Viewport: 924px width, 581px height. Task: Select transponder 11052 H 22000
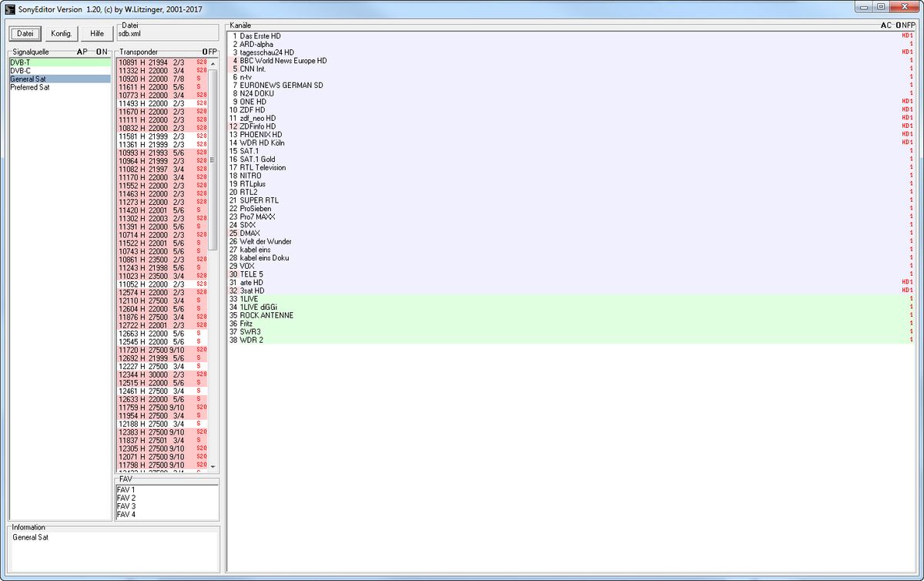(162, 284)
